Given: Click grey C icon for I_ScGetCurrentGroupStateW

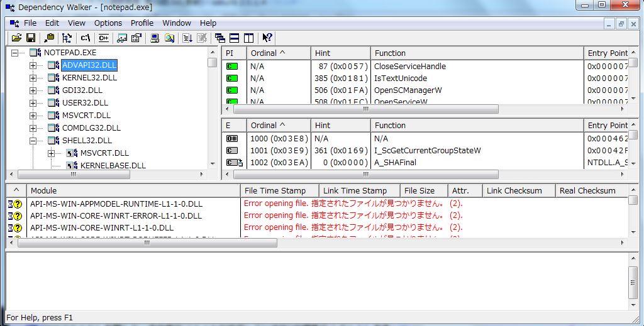Looking at the screenshot, I should pyautogui.click(x=232, y=151).
